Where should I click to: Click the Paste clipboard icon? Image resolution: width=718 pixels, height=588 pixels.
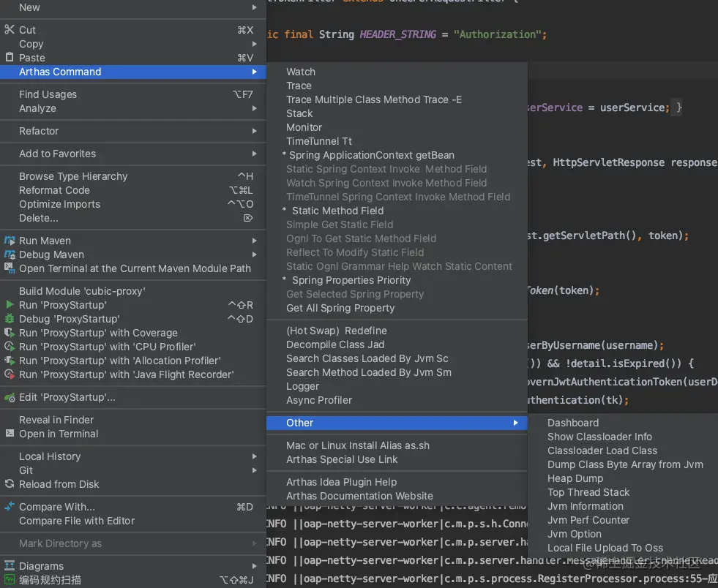tap(10, 57)
